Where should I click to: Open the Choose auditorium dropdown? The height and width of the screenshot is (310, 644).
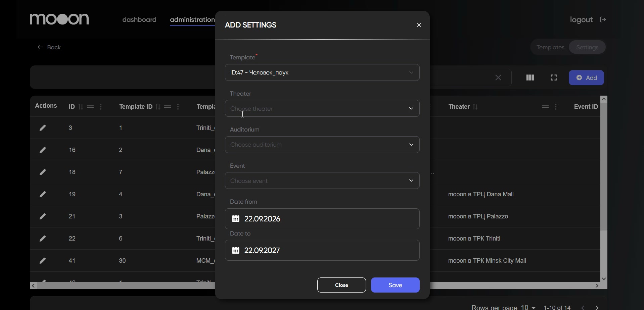click(322, 145)
